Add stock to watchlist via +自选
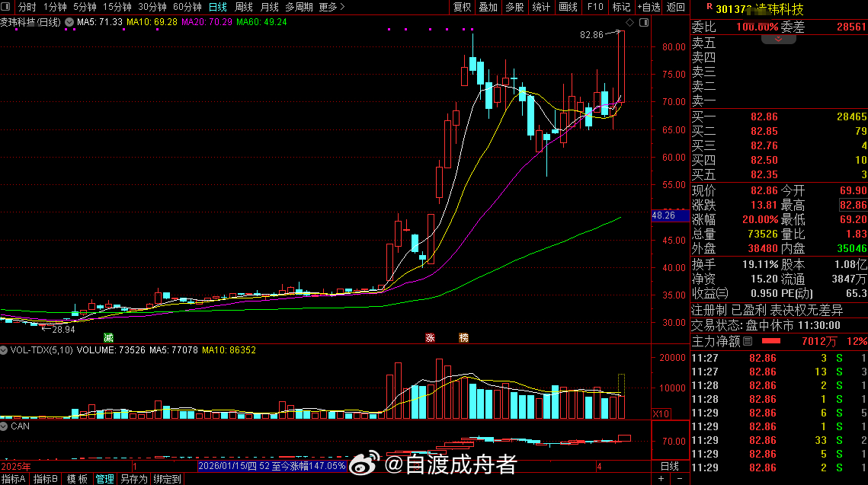This screenshot has height=485, width=868. (649, 7)
